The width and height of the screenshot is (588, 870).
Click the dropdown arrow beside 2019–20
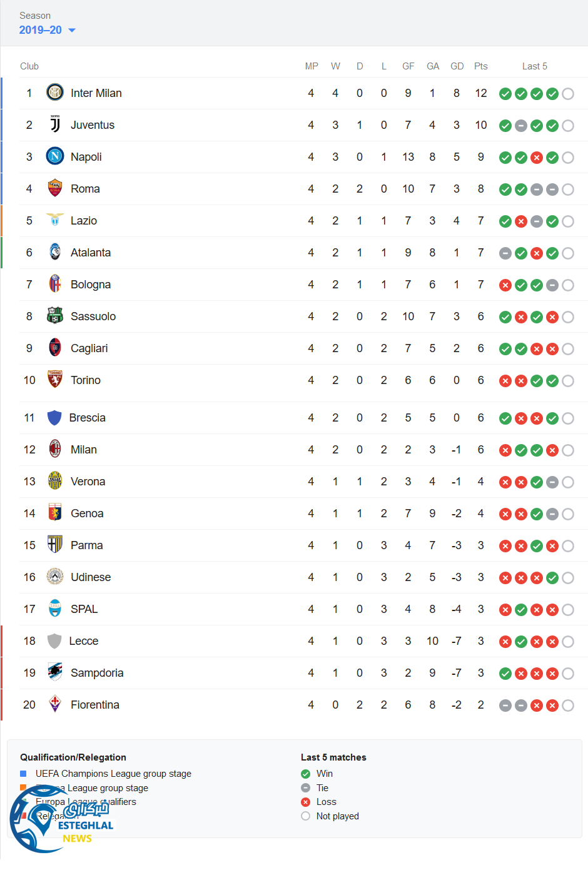72,31
